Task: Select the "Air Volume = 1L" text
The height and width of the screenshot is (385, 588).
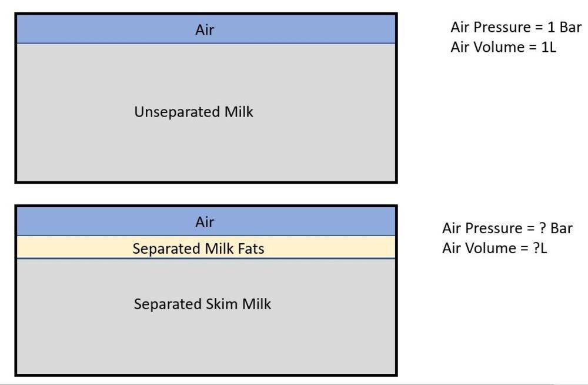Action: tap(503, 47)
